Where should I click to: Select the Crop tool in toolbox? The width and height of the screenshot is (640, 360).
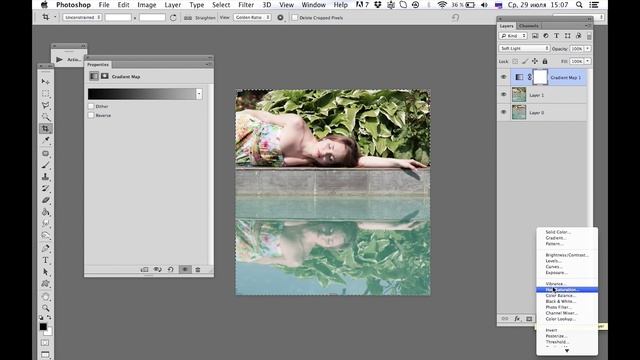[x=45, y=129]
